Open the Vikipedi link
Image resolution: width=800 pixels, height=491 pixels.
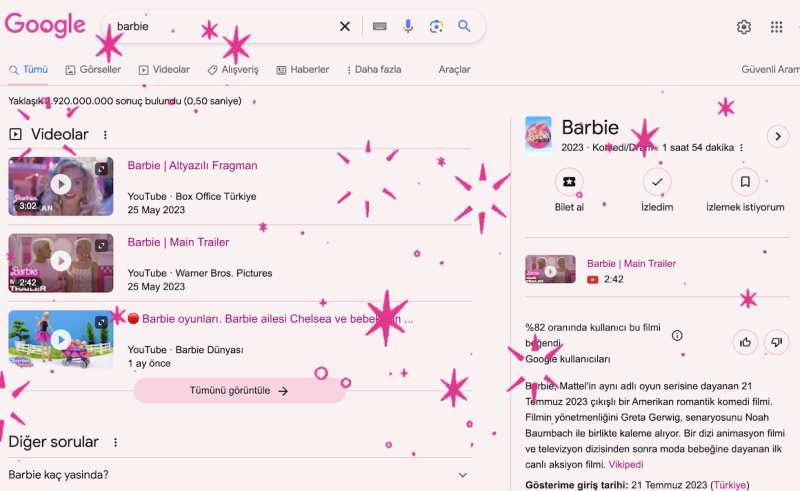click(626, 464)
